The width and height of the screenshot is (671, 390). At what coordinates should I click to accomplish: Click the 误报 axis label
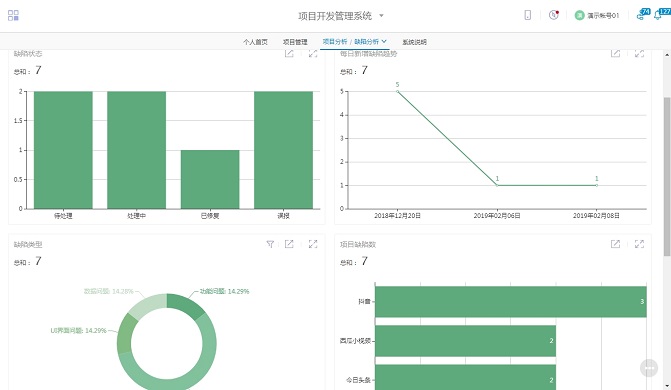click(283, 216)
